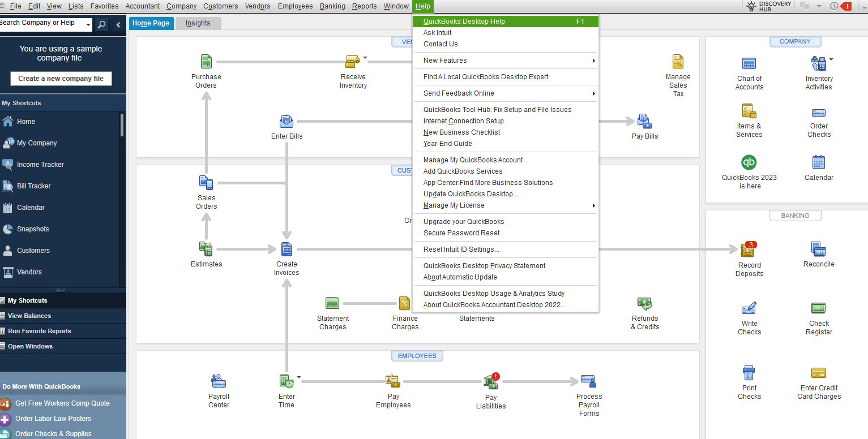Click the Create Invoices icon
868x439 pixels.
(287, 249)
